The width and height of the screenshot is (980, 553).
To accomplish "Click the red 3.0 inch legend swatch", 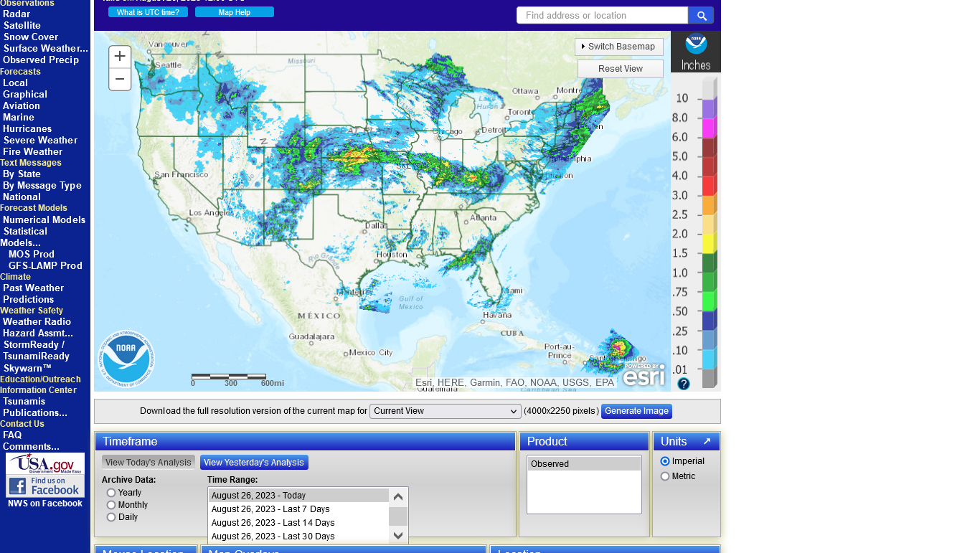I will point(709,186).
